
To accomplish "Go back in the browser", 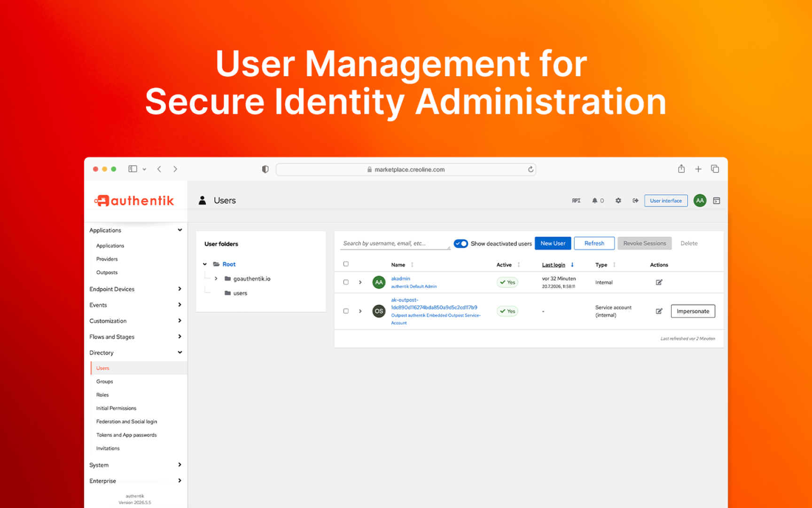I will (159, 169).
